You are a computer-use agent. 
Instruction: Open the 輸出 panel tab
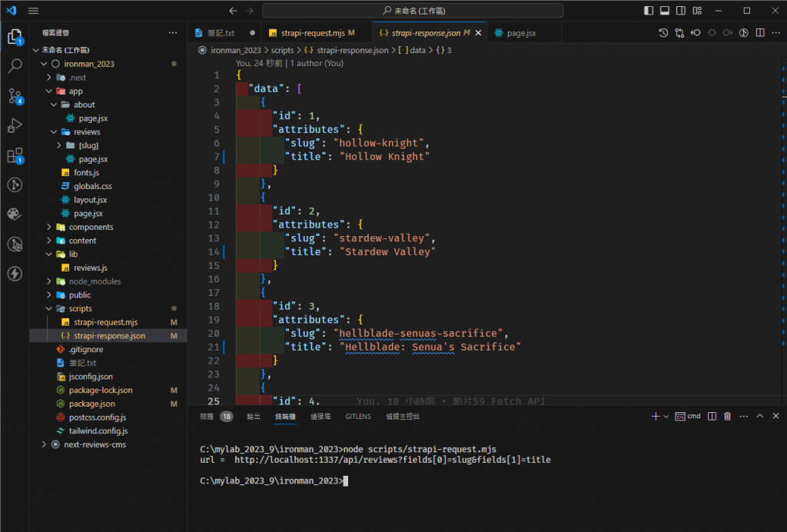click(x=254, y=416)
